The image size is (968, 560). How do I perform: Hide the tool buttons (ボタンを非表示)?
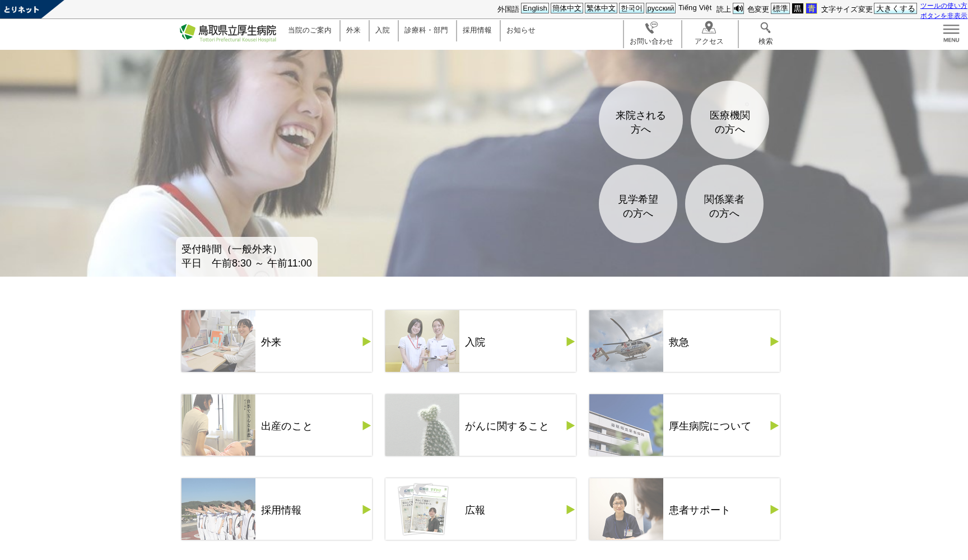(943, 16)
